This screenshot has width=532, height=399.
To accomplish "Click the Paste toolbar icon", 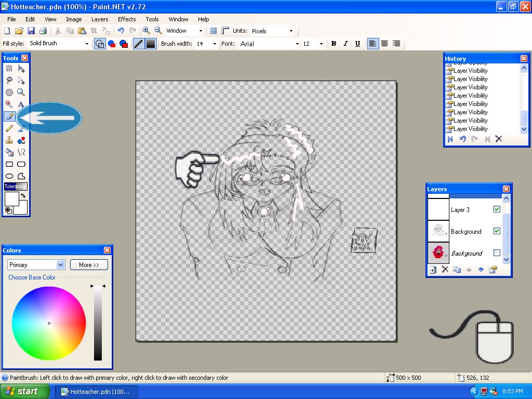I will (x=82, y=31).
